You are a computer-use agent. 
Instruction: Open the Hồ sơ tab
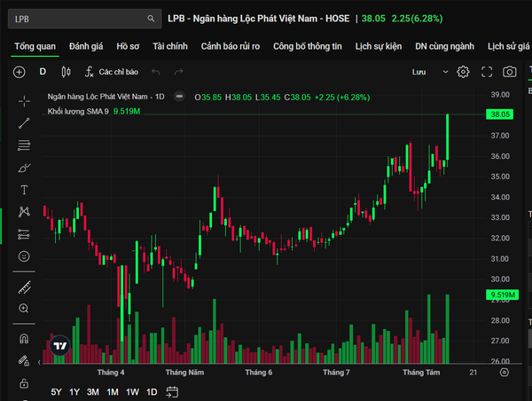[x=128, y=46]
